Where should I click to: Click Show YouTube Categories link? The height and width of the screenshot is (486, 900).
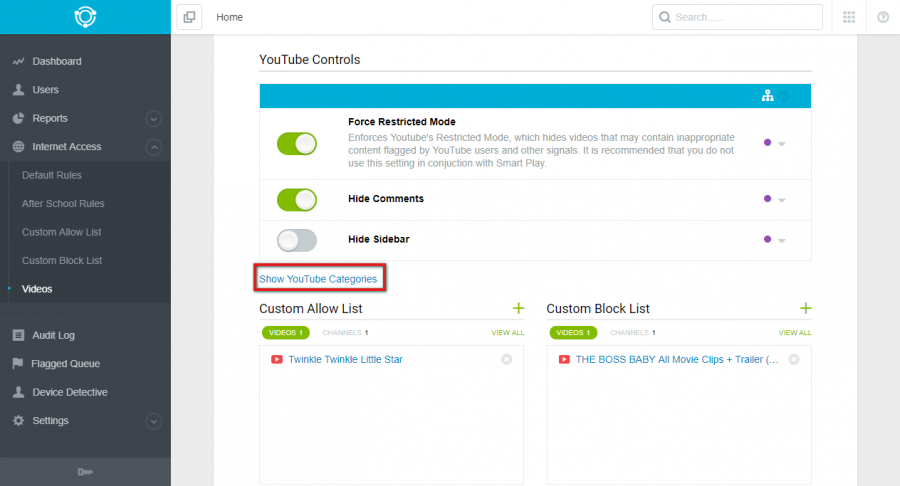click(318, 279)
